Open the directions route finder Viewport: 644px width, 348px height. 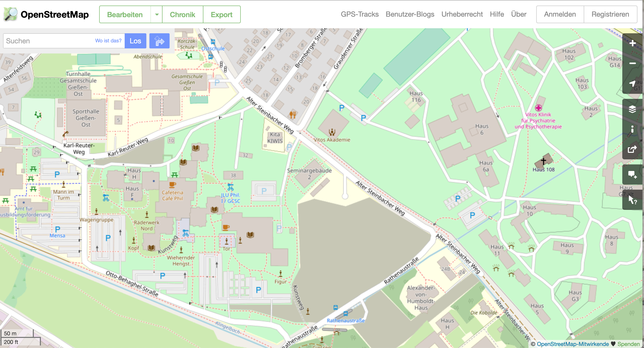coord(159,41)
